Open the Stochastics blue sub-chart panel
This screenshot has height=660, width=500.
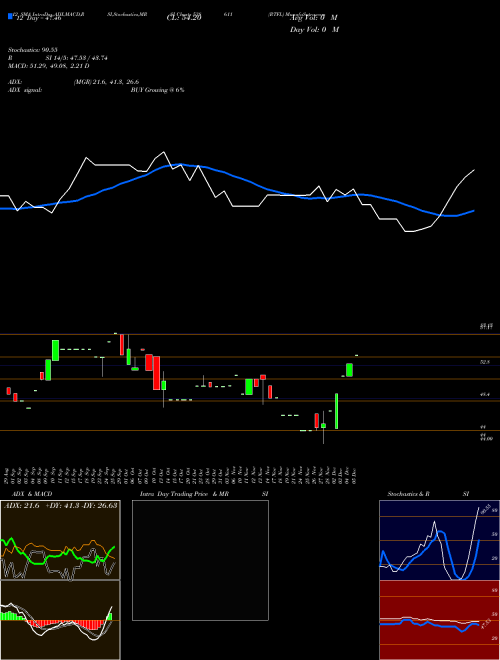[x=439, y=540]
